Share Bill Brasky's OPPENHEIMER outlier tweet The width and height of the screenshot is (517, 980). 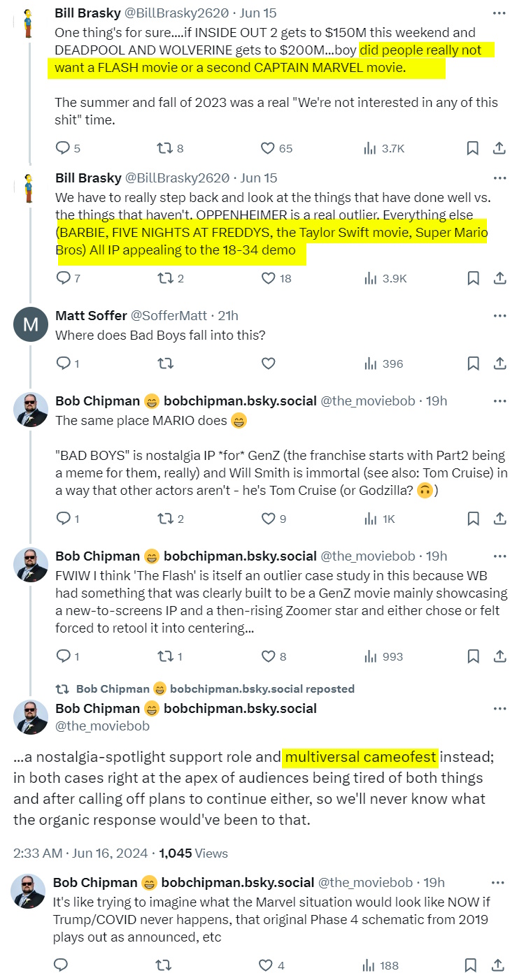(x=500, y=278)
